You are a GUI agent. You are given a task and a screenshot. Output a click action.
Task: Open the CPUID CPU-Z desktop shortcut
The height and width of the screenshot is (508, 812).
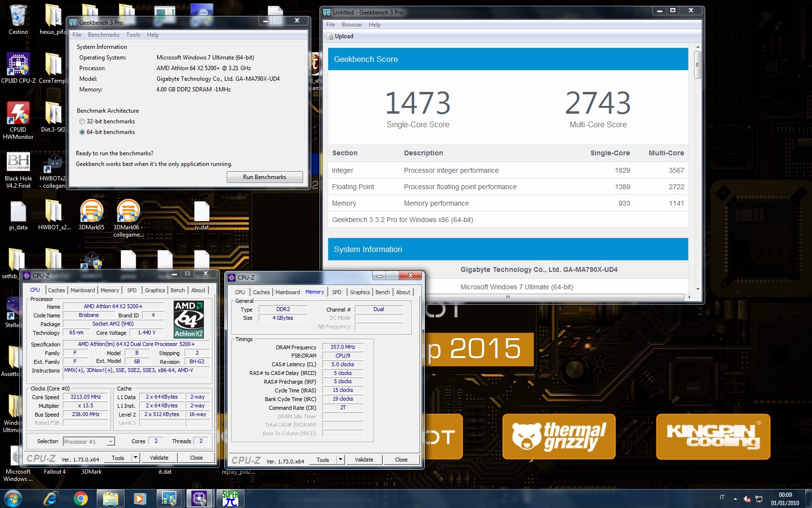coord(18,68)
